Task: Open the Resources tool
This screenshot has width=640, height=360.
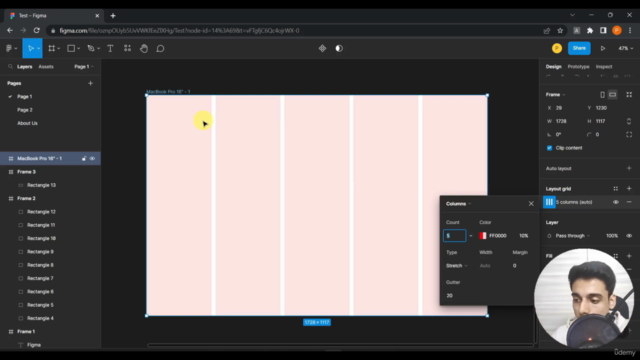Action: [127, 48]
